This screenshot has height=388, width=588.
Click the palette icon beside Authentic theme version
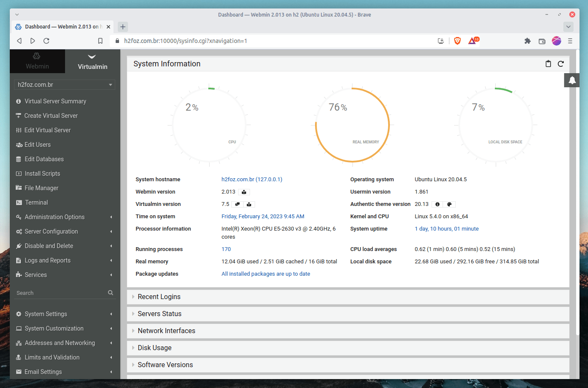(449, 204)
